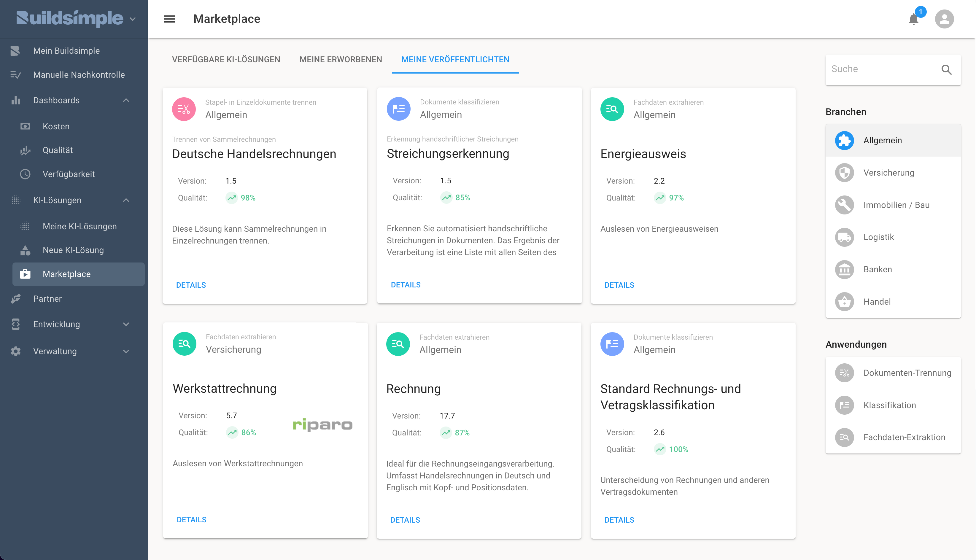Click the Handel basket icon
The height and width of the screenshot is (560, 976).
[844, 302]
